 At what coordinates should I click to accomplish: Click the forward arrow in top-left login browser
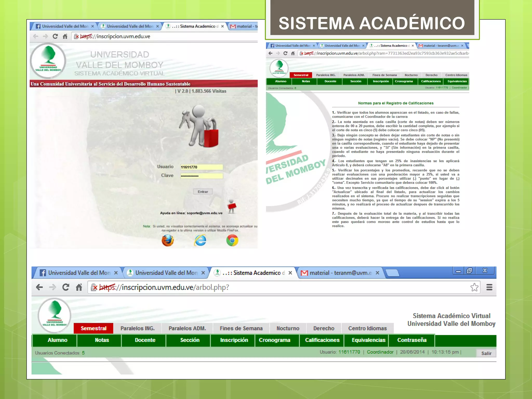[45, 36]
